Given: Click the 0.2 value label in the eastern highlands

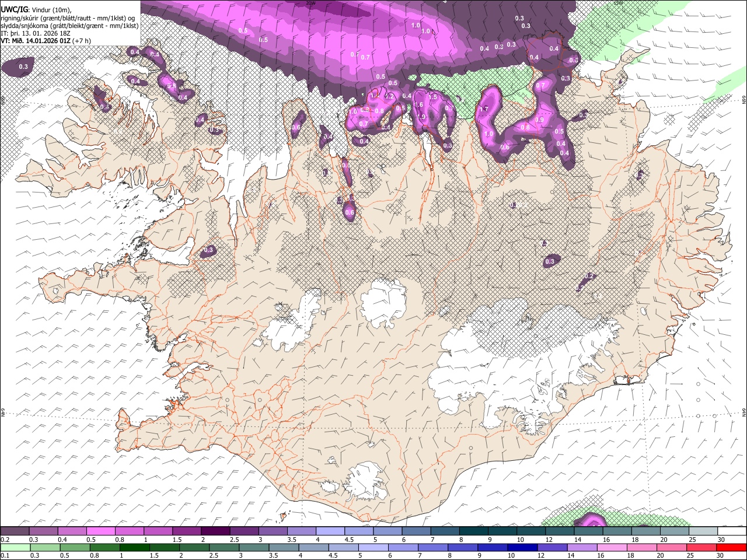Looking at the screenshot, I should [589, 276].
